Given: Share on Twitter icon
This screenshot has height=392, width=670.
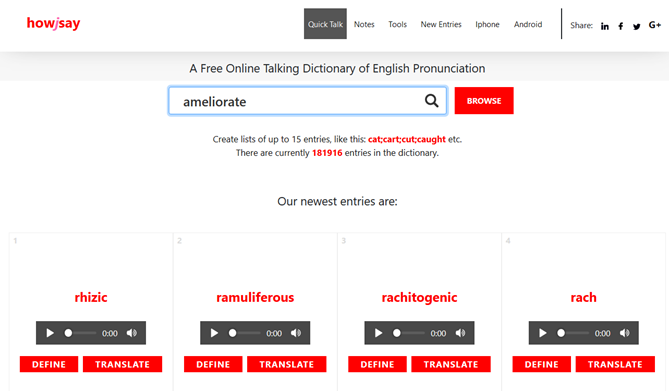Looking at the screenshot, I should pyautogui.click(x=637, y=27).
